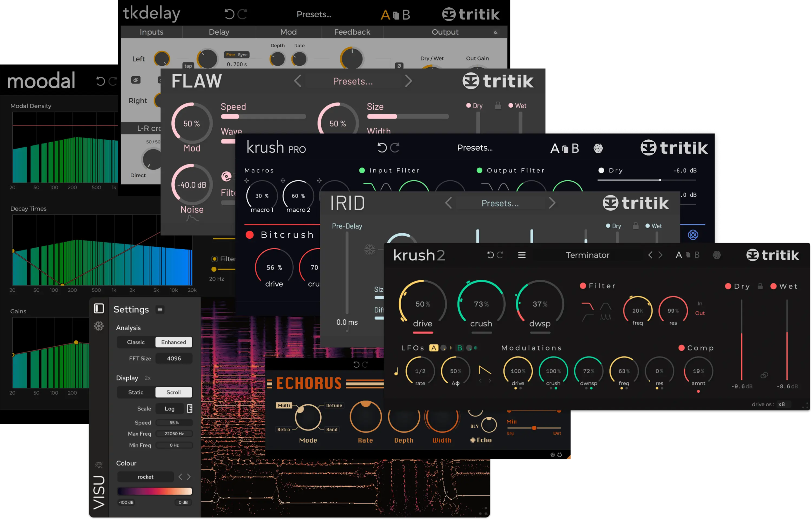812x520 pixels.
Task: Toggle the Dry signal in krush PRO
Action: [601, 170]
